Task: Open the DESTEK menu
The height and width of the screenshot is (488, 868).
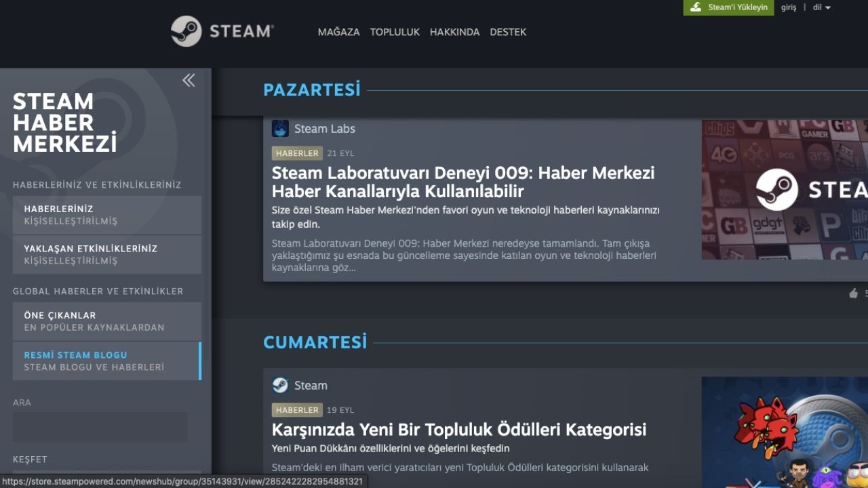Action: (508, 32)
